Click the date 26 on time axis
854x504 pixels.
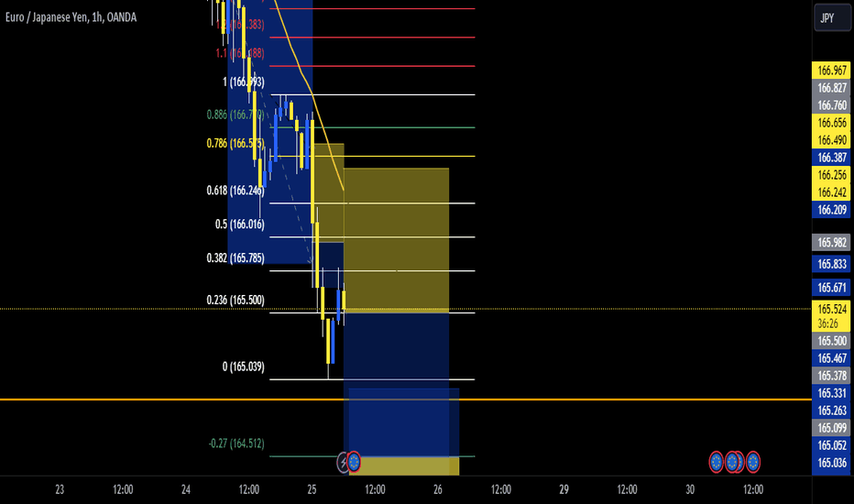tap(438, 490)
